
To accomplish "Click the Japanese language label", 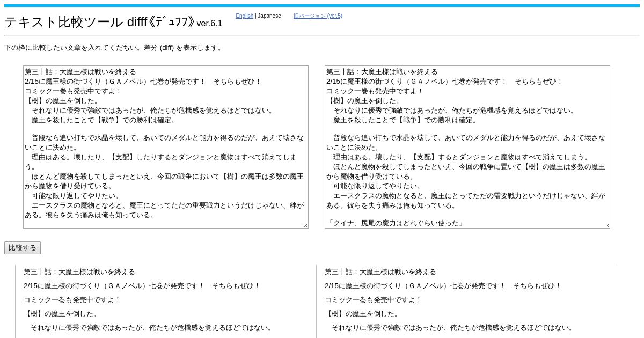I will click(x=269, y=16).
